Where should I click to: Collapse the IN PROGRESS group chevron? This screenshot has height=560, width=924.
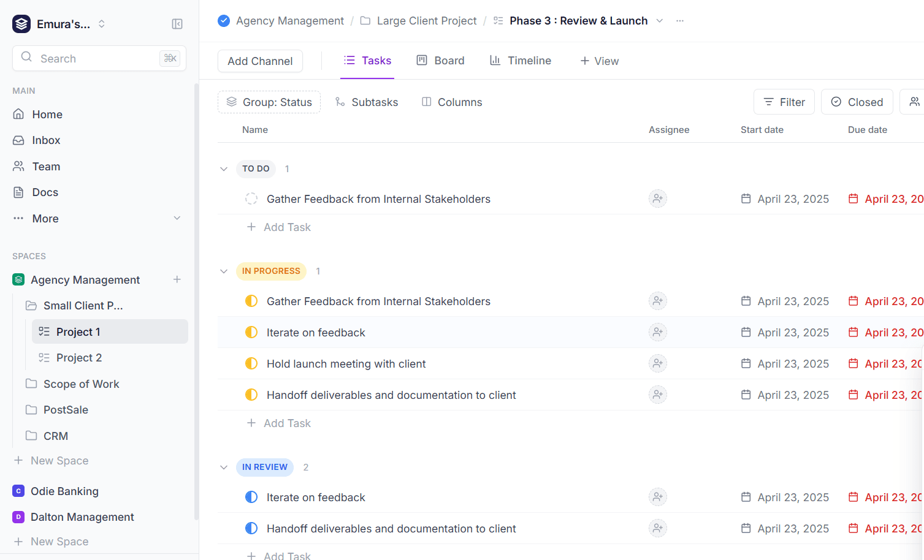tap(224, 271)
